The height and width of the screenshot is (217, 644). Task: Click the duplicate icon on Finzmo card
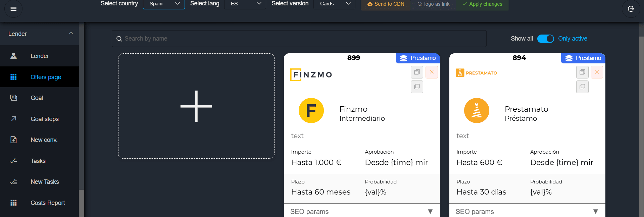[417, 87]
